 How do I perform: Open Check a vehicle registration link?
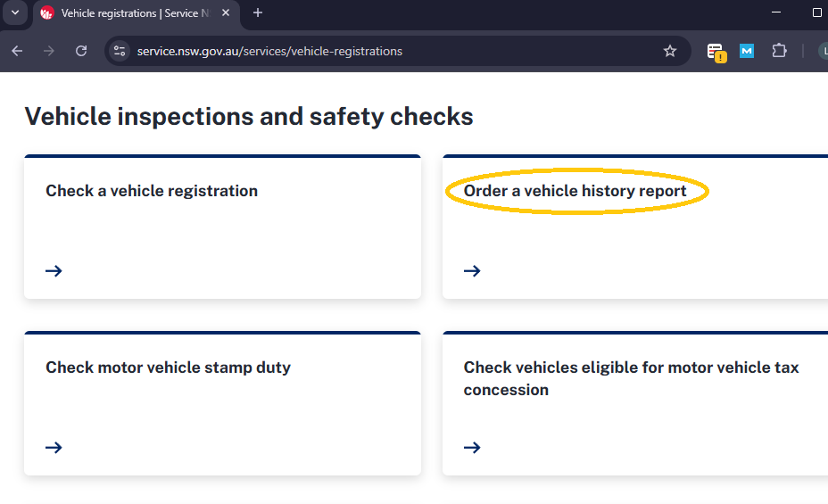click(x=152, y=191)
